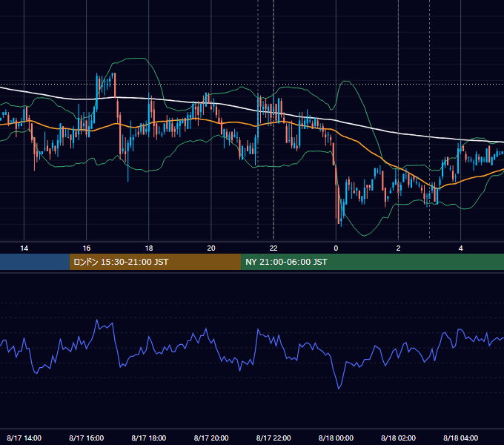Click the 16 hour axis label

(87, 248)
